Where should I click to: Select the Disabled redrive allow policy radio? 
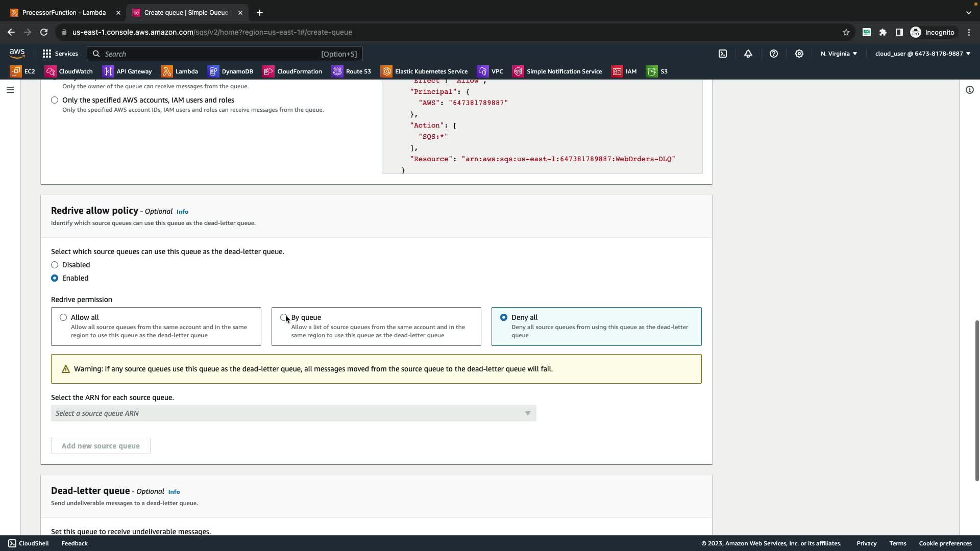[55, 265]
